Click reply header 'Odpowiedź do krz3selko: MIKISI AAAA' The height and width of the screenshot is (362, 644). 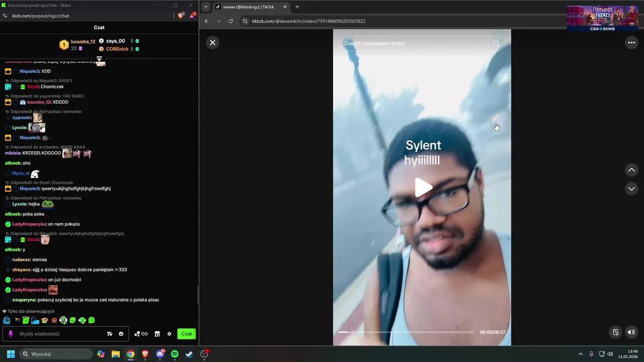(45, 147)
